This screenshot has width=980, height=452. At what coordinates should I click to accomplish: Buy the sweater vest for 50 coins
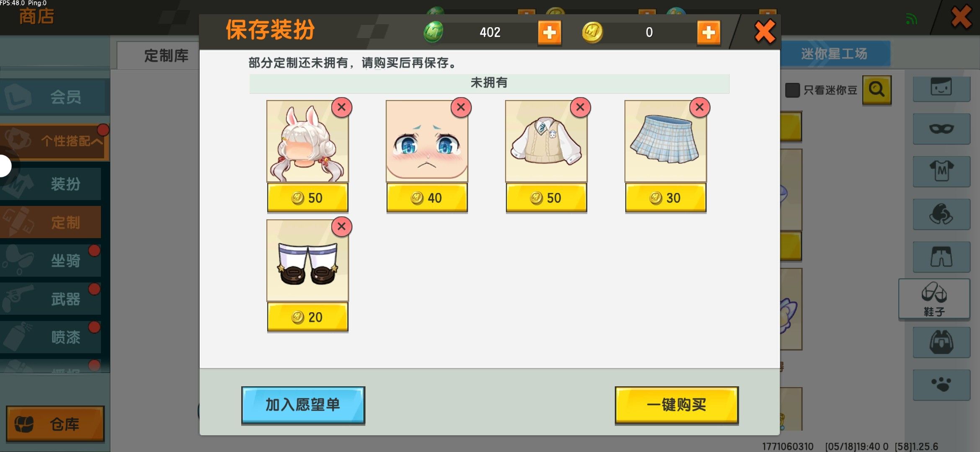546,198
